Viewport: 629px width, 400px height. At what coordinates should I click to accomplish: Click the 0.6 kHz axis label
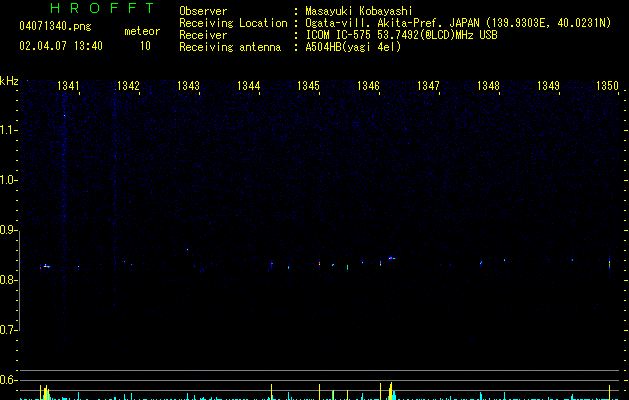(9, 380)
